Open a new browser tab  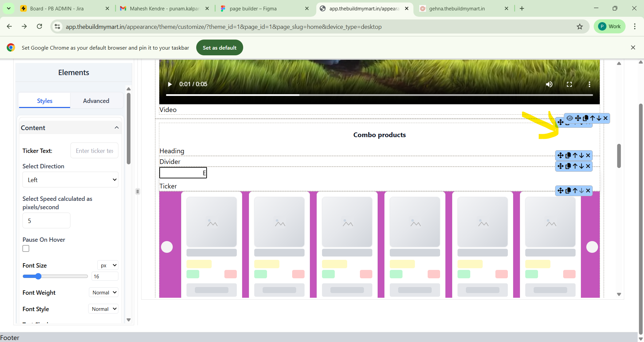(x=522, y=8)
